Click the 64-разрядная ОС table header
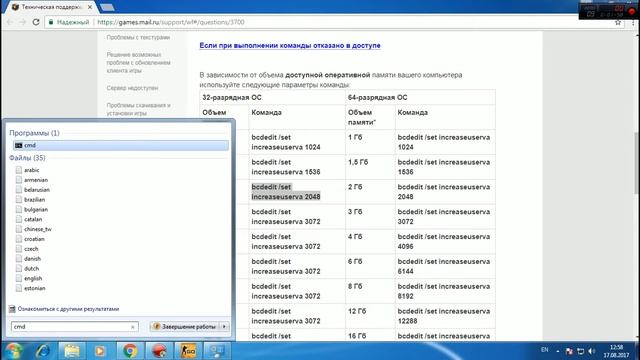 click(x=378, y=98)
